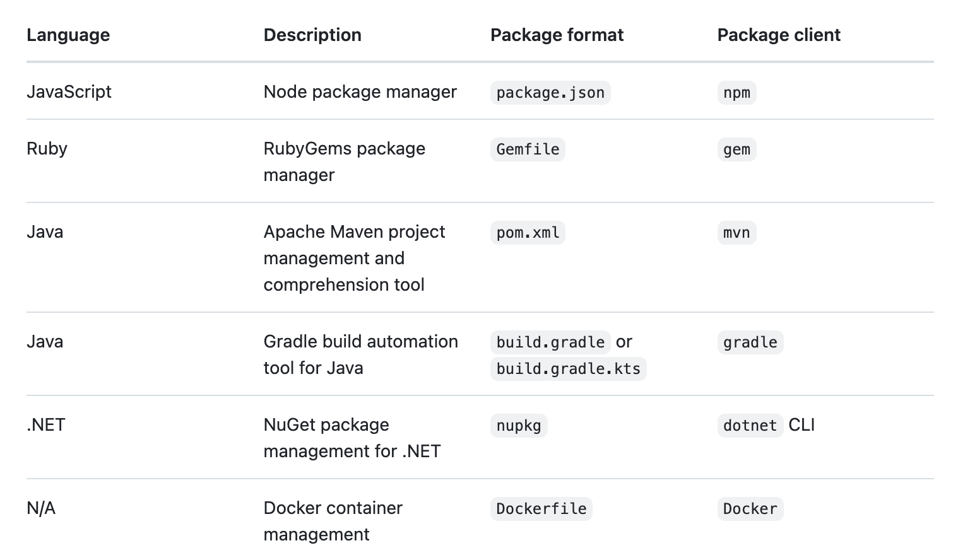Viewport: 958px width, 560px height.
Task: Click the mvn package client label
Action: tap(736, 233)
